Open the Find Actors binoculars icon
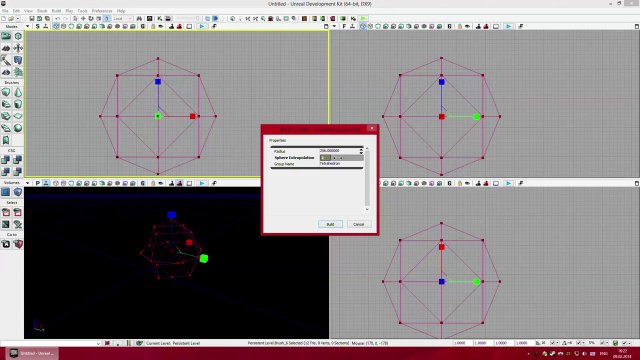 140,19
